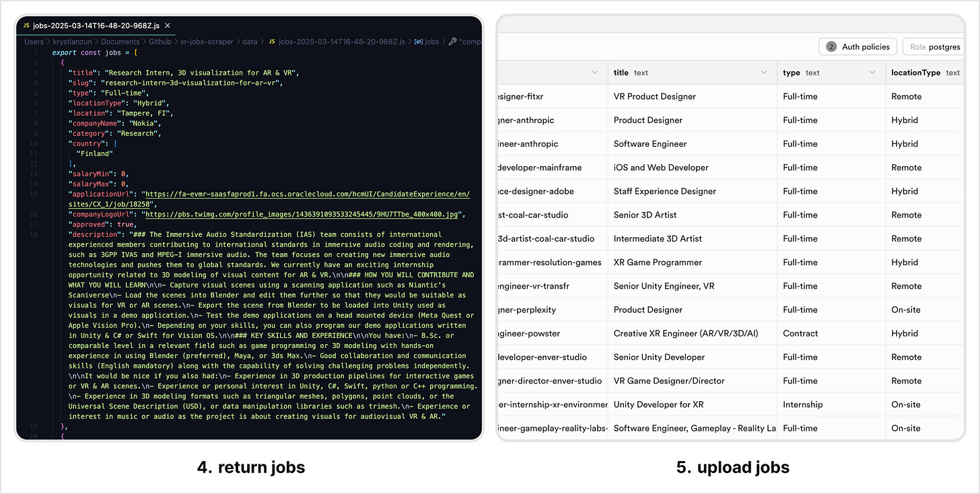980x494 pixels.
Task: Open Auth policies in the table editor
Action: pyautogui.click(x=857, y=46)
